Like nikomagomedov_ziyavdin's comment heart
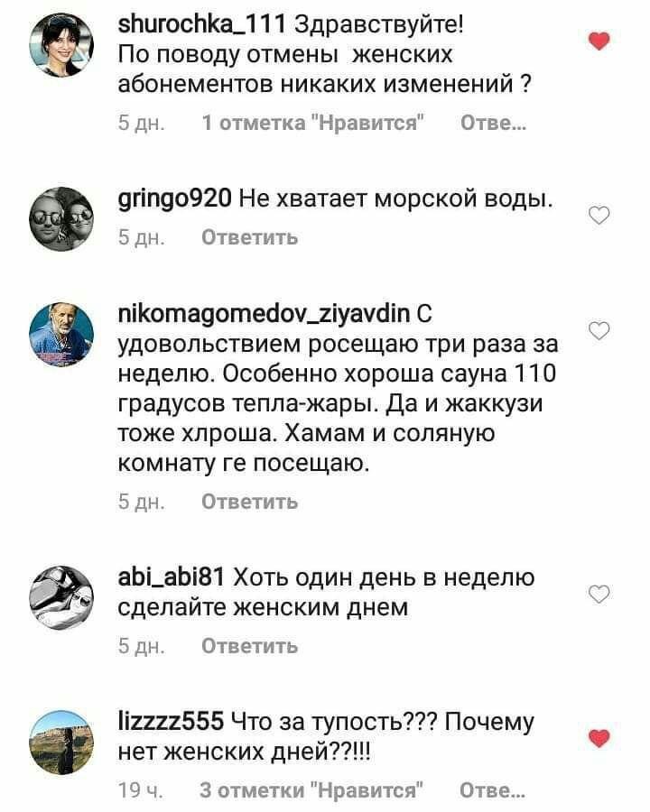 coord(599,330)
